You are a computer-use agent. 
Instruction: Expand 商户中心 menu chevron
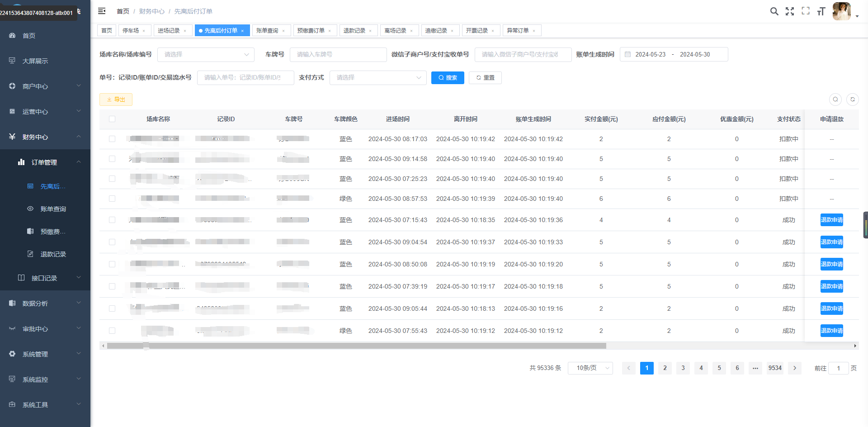click(79, 85)
